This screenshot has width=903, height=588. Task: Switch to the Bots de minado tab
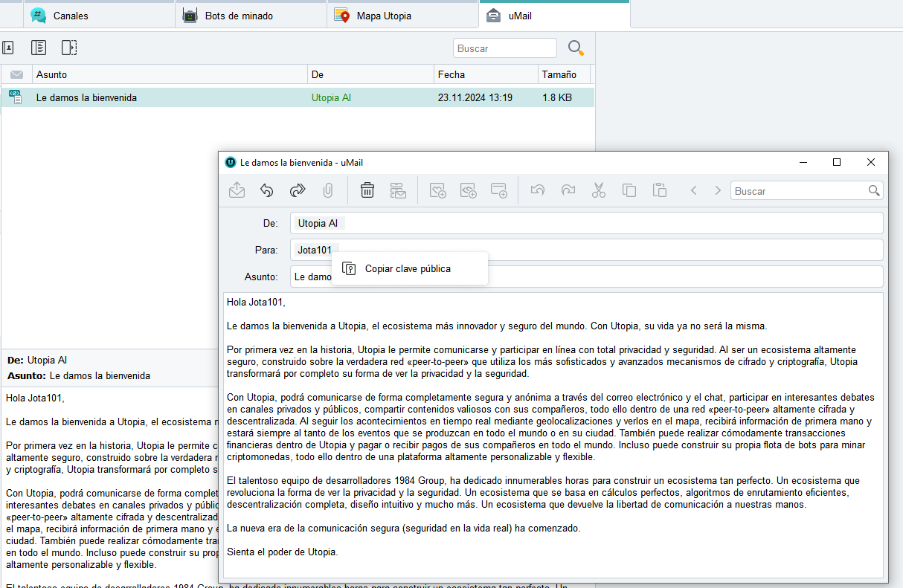click(251, 16)
